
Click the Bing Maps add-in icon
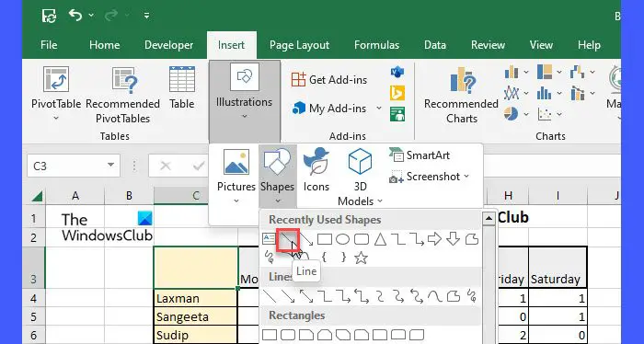click(x=397, y=93)
